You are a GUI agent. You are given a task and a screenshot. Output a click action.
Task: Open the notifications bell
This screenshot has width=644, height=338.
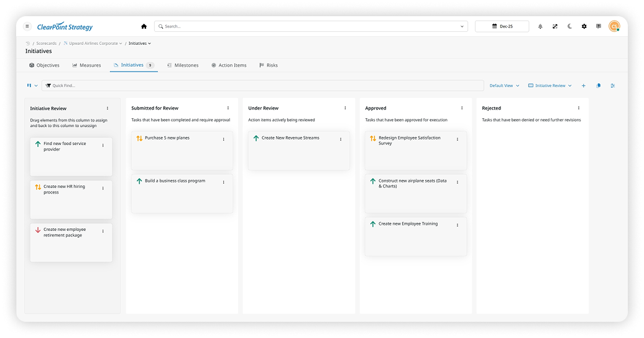pyautogui.click(x=540, y=26)
